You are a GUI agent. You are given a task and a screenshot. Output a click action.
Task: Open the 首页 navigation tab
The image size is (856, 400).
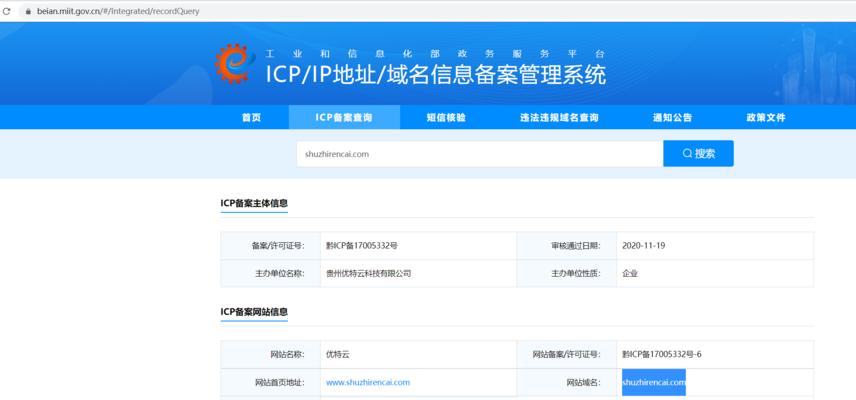[252, 117]
